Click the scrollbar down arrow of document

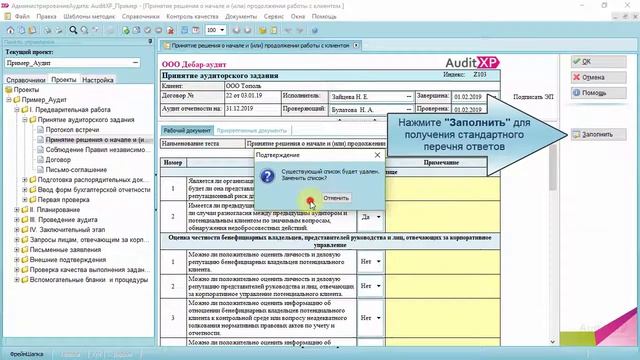coord(553,342)
